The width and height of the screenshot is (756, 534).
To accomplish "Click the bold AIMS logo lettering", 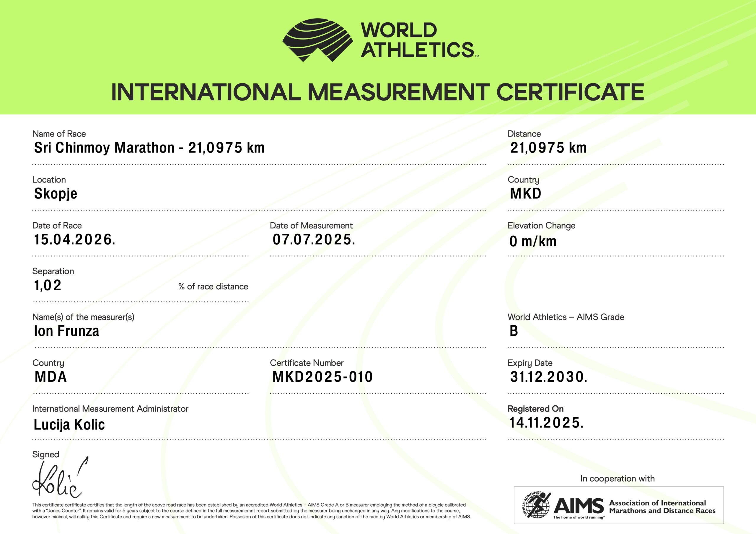I will (579, 506).
